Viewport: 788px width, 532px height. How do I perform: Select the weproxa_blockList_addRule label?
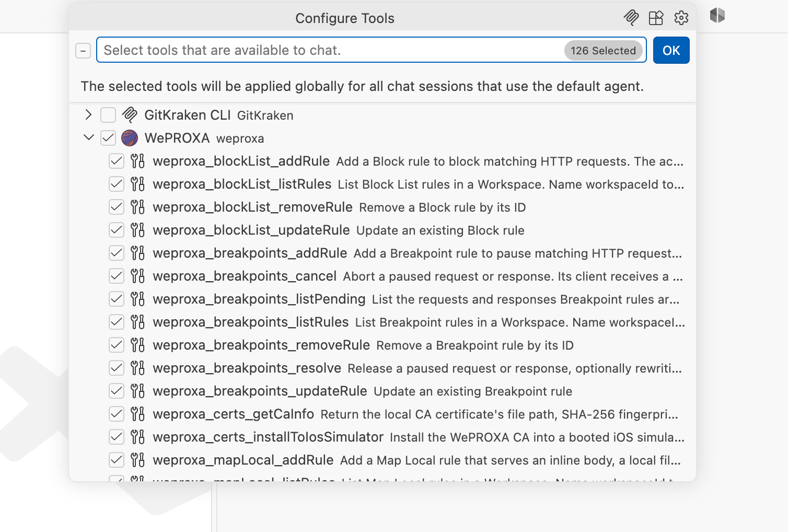tap(241, 161)
